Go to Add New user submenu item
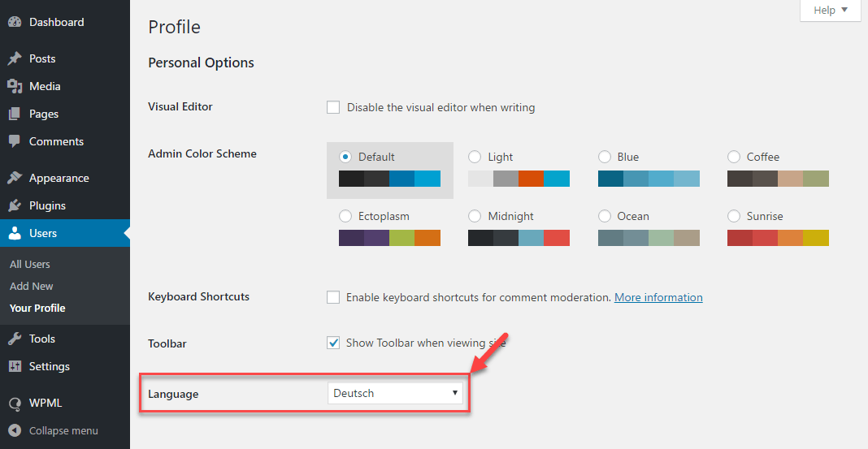 coord(32,286)
